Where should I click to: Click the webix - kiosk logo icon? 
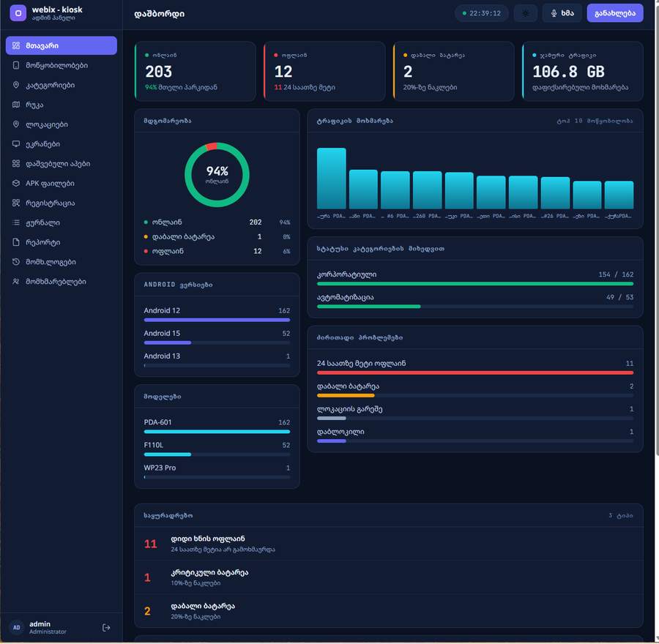(x=18, y=13)
